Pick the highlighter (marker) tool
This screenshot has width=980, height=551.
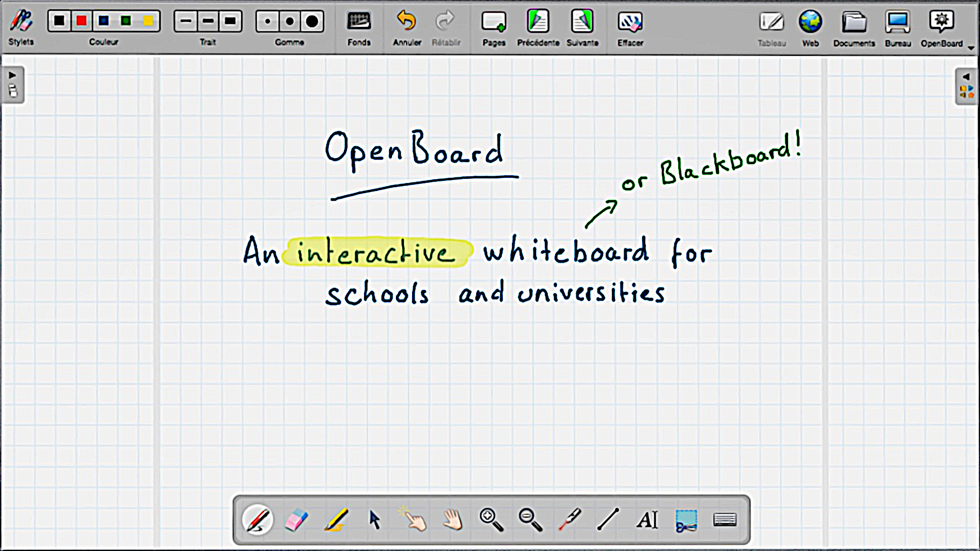[337, 520]
